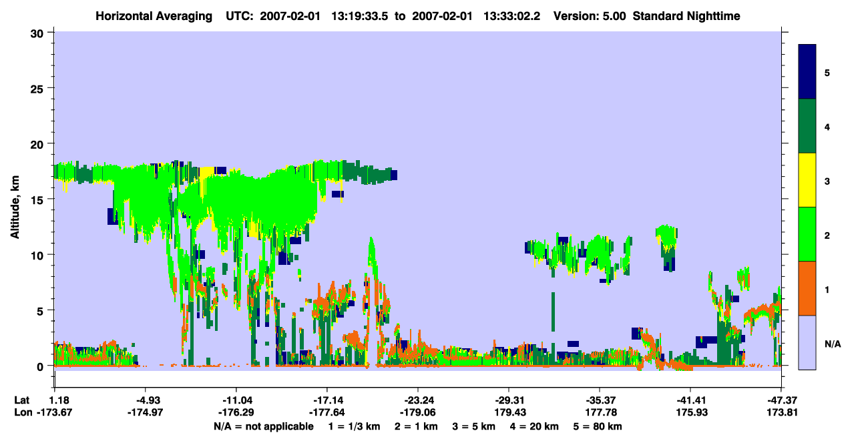Click the dark green legend swatch labeled 4
The width and height of the screenshot is (868, 445).
(x=807, y=126)
